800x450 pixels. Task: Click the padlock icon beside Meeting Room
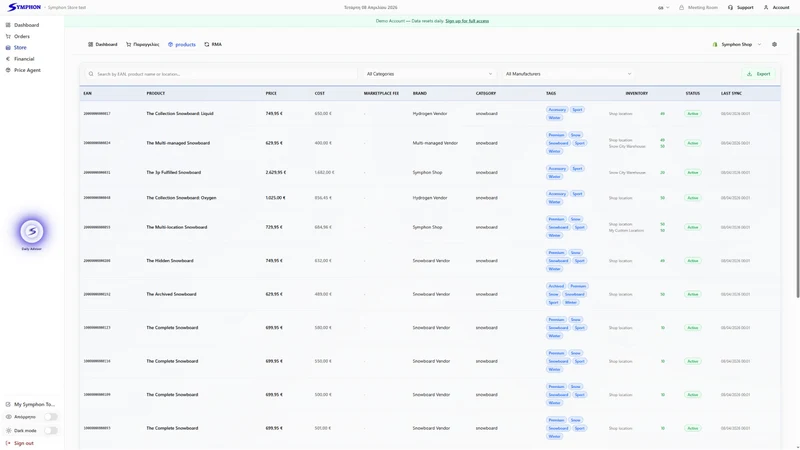[681, 8]
